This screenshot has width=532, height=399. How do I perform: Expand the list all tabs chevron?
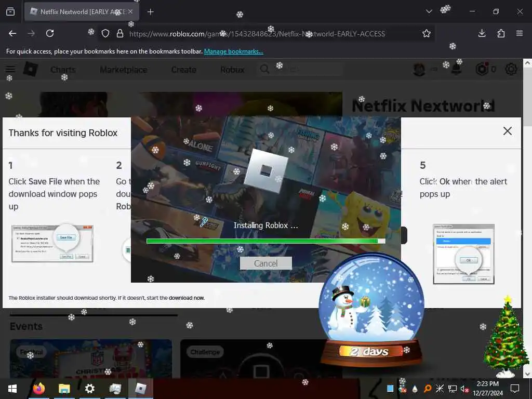[429, 11]
